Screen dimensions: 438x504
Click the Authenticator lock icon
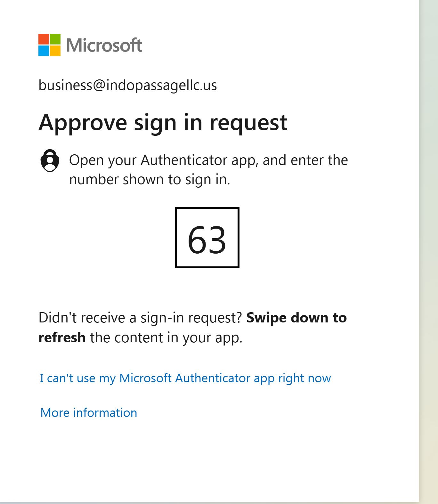50,161
